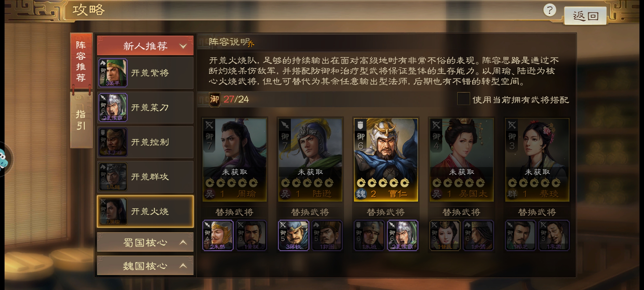Select the 阵容推荐 side tab
This screenshot has height=290, width=644.
tap(81, 61)
